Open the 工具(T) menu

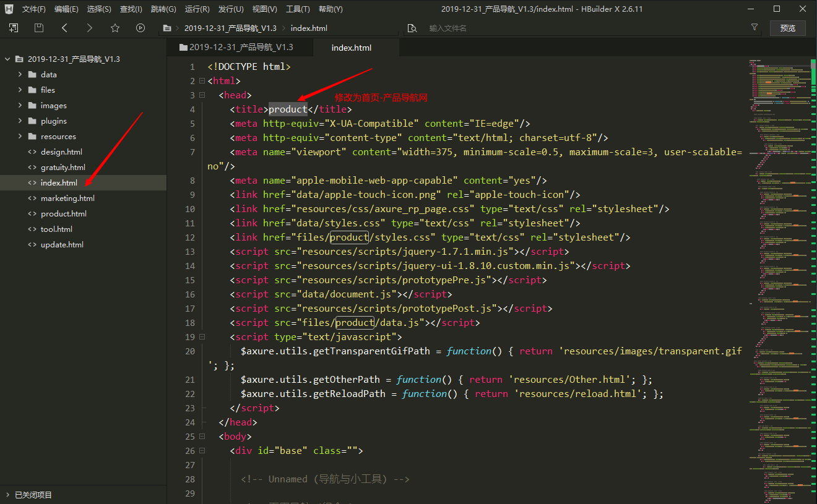298,9
